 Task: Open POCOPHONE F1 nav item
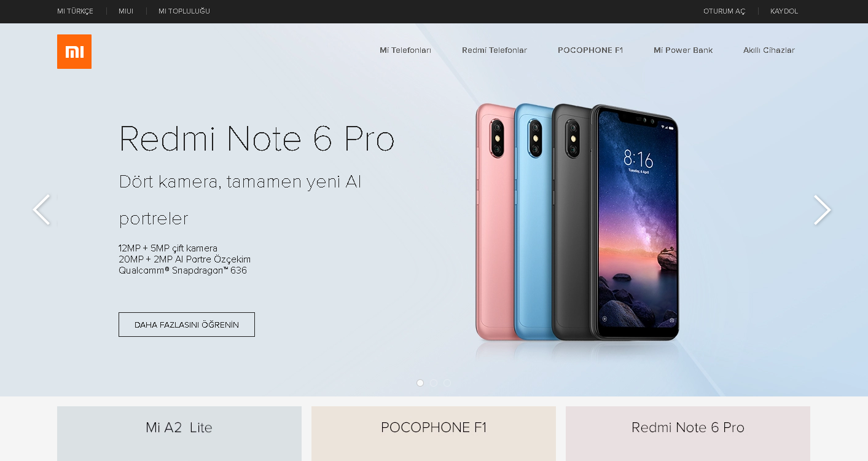(x=590, y=50)
